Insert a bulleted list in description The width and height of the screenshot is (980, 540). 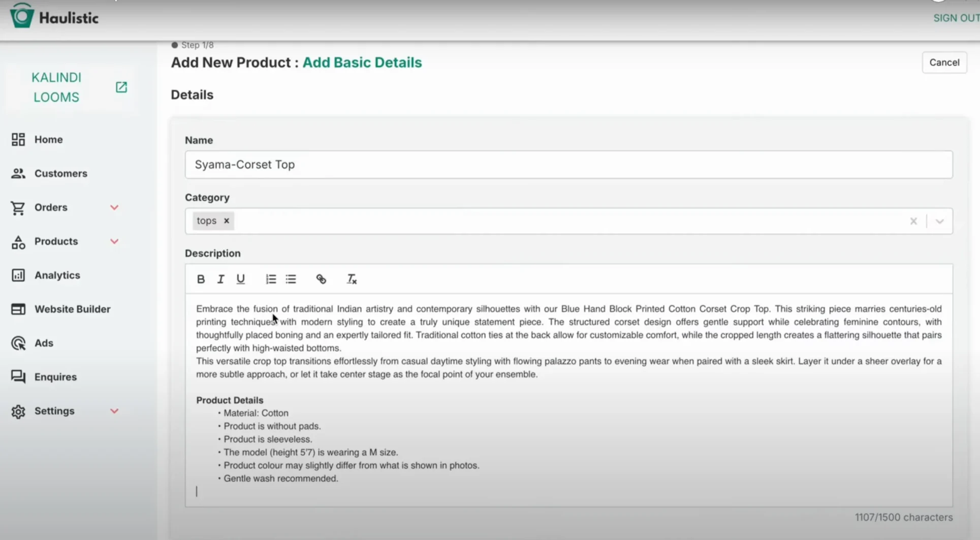291,279
